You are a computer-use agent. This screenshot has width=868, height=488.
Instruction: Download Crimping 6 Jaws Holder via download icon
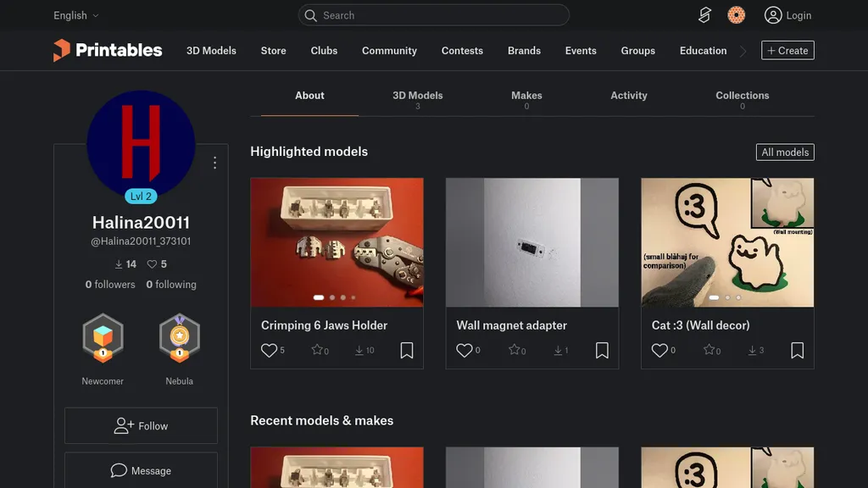click(359, 350)
